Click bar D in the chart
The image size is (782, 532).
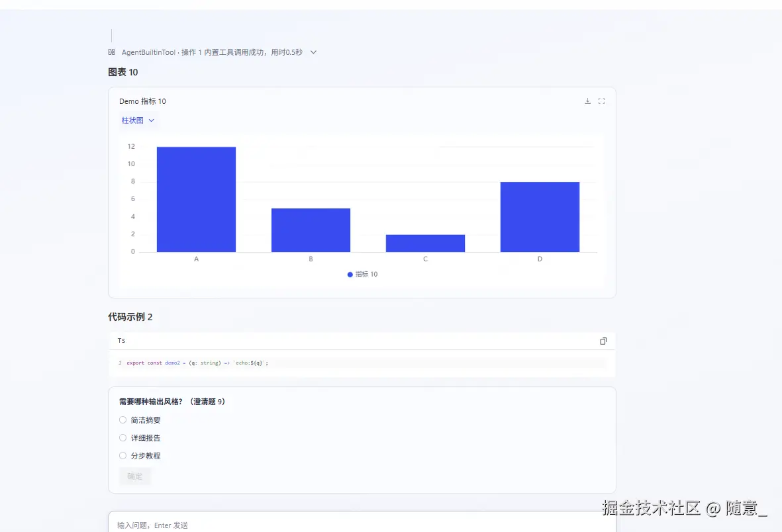click(x=540, y=217)
